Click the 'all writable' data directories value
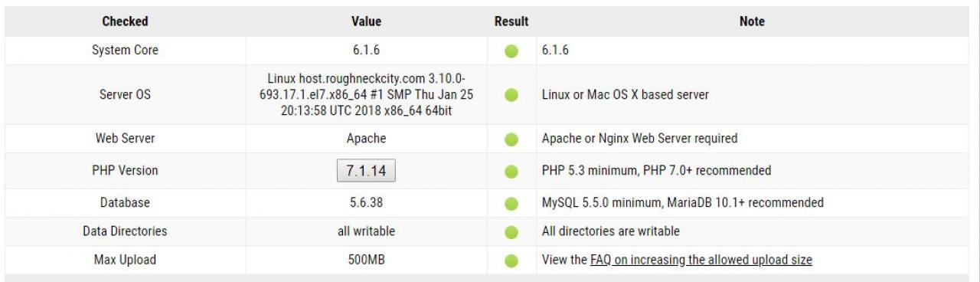The height and width of the screenshot is (282, 980). (x=366, y=231)
